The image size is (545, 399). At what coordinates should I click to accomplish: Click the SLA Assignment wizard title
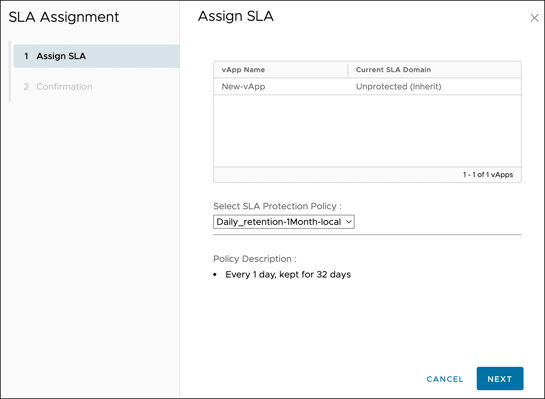(64, 17)
